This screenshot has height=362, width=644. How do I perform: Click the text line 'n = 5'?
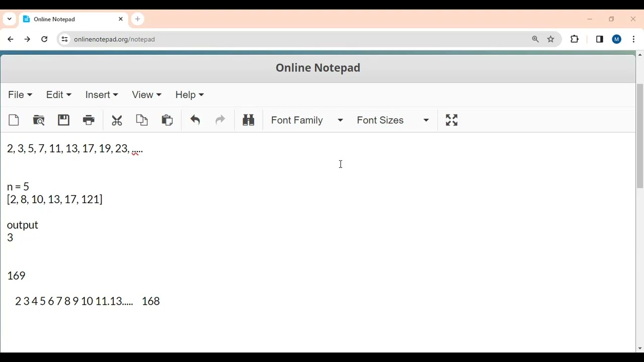tap(18, 187)
